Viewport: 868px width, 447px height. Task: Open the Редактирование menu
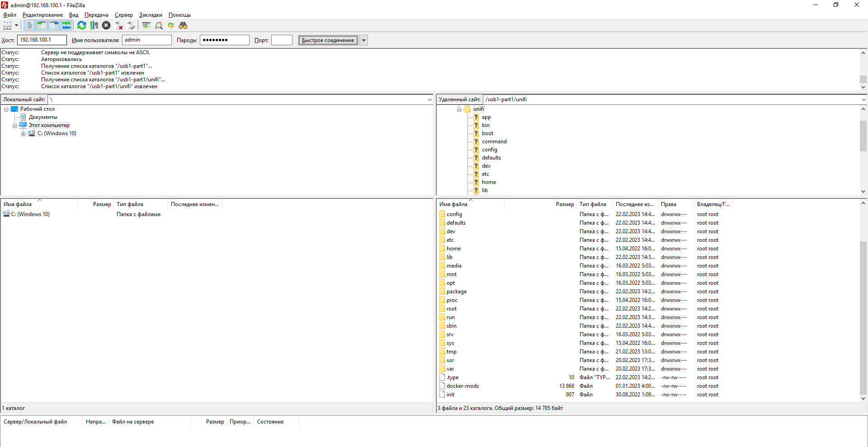pos(43,15)
